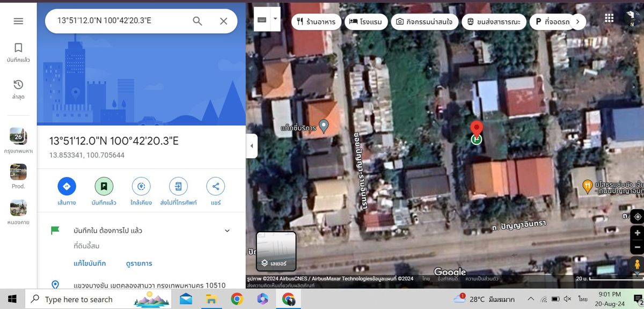Click the taskbar Type here to search box

coord(98,299)
